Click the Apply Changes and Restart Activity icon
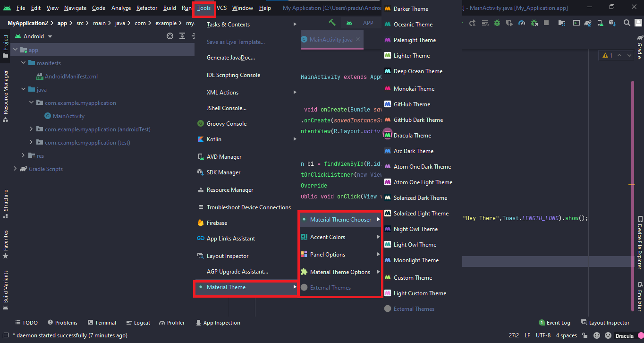 (x=472, y=23)
